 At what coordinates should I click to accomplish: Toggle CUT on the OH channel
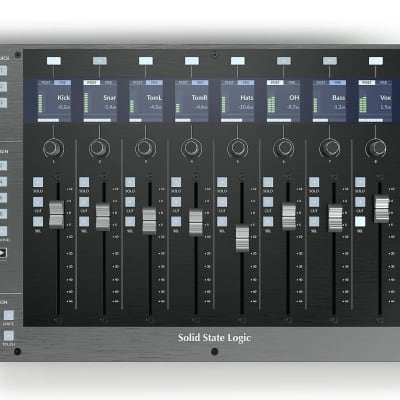268,202
